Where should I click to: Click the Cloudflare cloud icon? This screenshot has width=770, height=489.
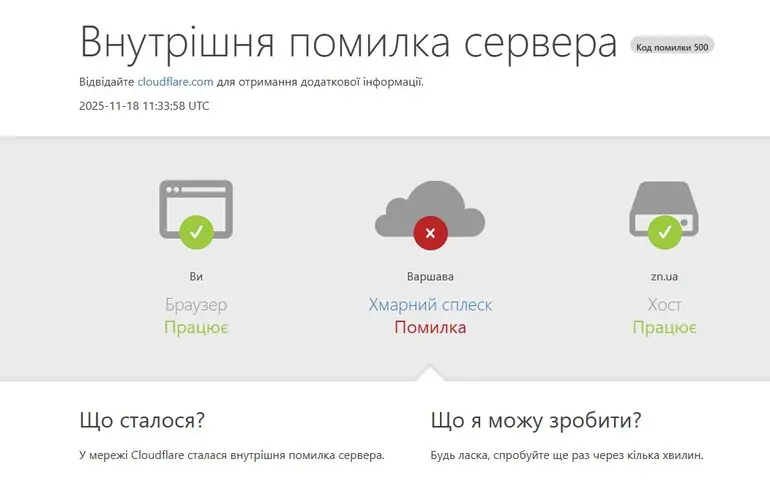coord(430,205)
